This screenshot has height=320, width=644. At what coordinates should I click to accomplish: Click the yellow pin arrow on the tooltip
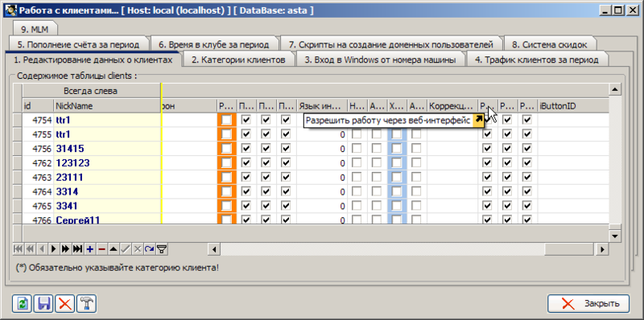click(478, 120)
